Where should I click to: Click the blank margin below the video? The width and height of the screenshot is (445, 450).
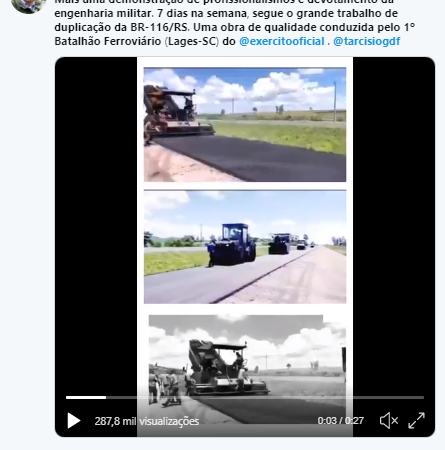click(x=245, y=444)
